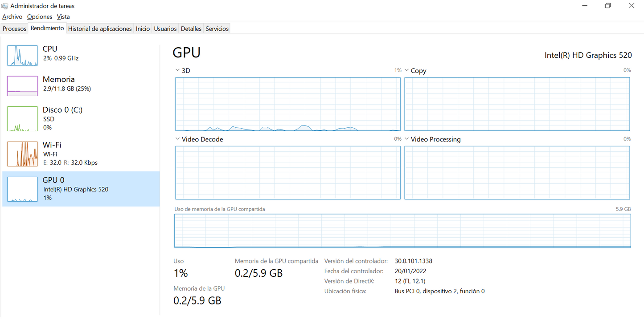Image resolution: width=644 pixels, height=320 pixels.
Task: Open the Usuarios tab
Action: point(165,28)
